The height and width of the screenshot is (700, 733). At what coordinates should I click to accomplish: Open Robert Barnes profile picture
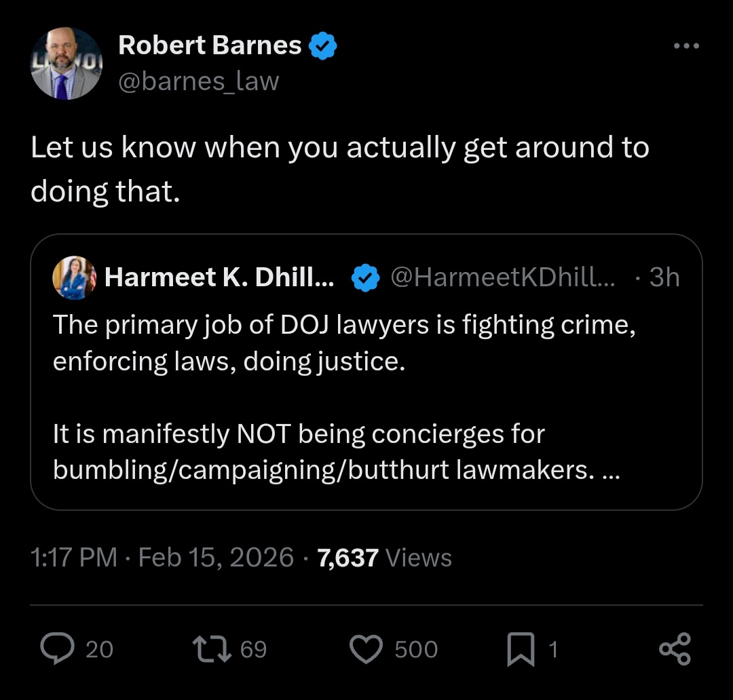click(66, 64)
